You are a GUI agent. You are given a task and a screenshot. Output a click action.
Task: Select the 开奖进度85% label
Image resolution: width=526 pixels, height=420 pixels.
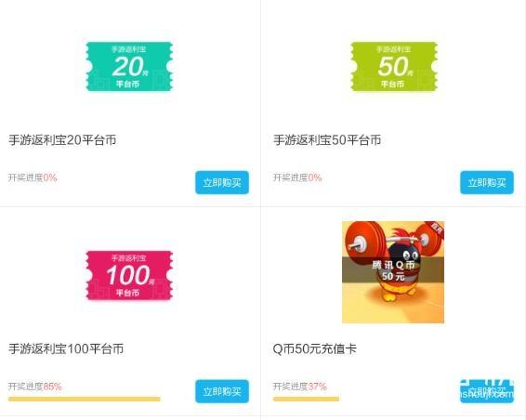(35, 387)
